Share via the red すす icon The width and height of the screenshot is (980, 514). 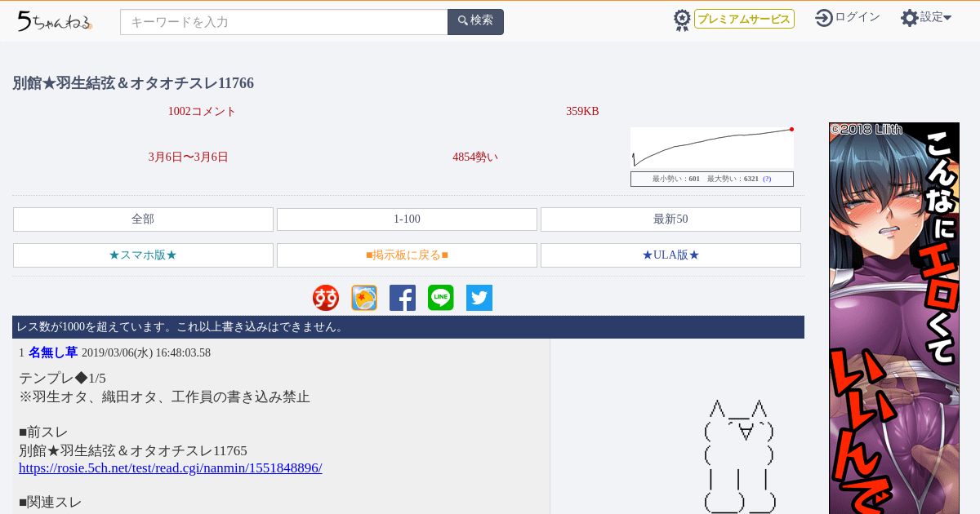click(326, 298)
